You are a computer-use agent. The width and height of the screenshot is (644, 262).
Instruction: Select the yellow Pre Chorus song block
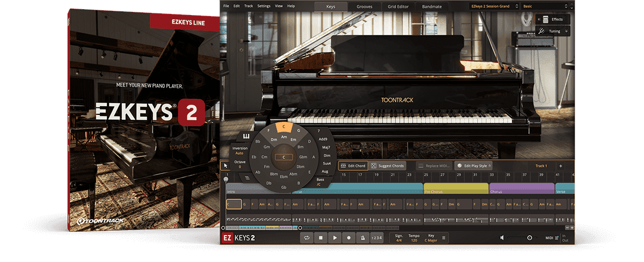456,190
